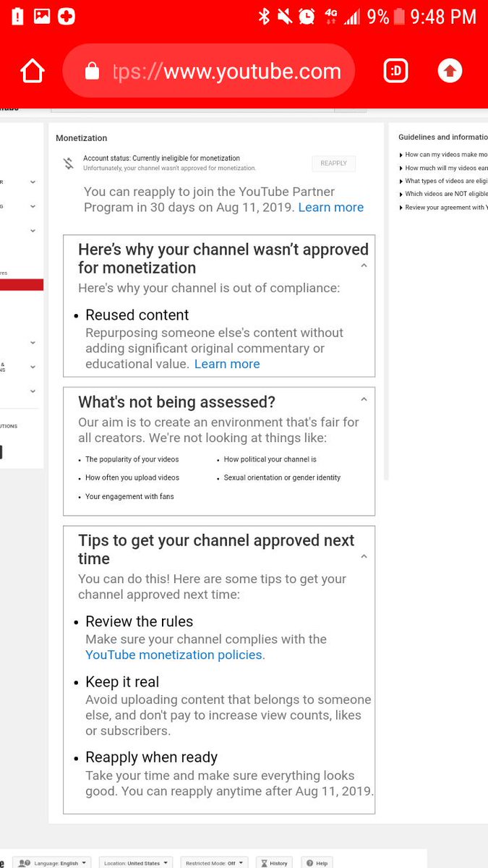
Task: Tap the browser home icon
Action: pyautogui.click(x=33, y=72)
